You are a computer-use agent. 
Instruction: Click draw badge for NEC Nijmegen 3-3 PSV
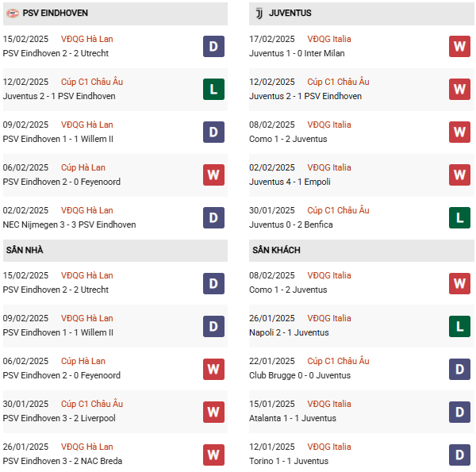click(x=213, y=217)
